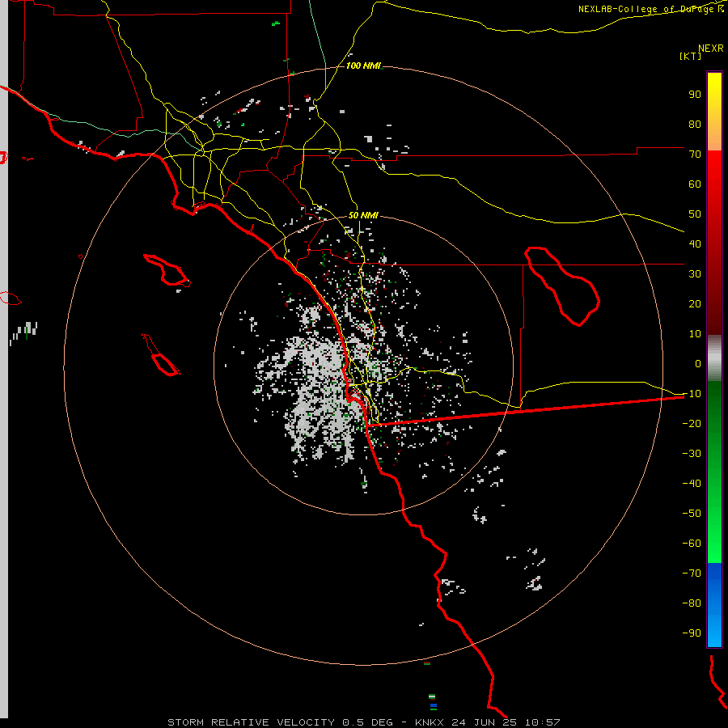Click the KNKX station identifier in the caption
Screen dimensions: 728x728
pos(430,722)
